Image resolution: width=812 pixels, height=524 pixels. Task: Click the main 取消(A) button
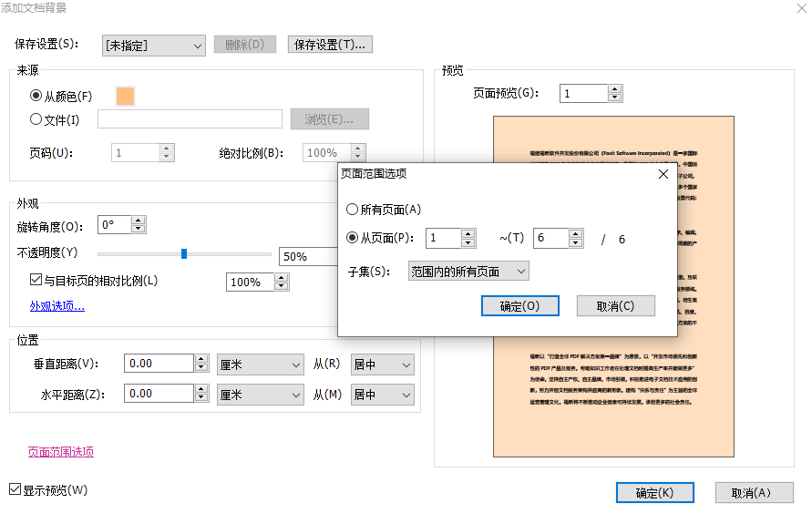754,493
